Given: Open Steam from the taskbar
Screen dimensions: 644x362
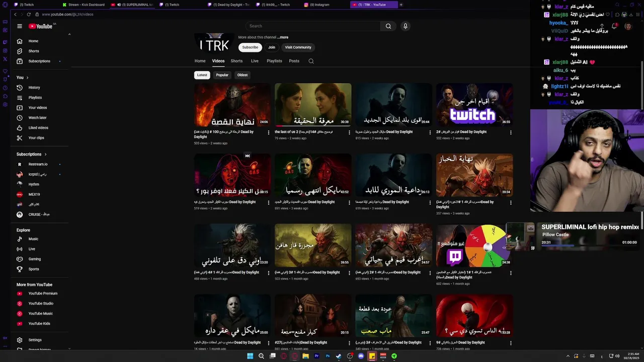Looking at the screenshot, I should click(x=339, y=356).
